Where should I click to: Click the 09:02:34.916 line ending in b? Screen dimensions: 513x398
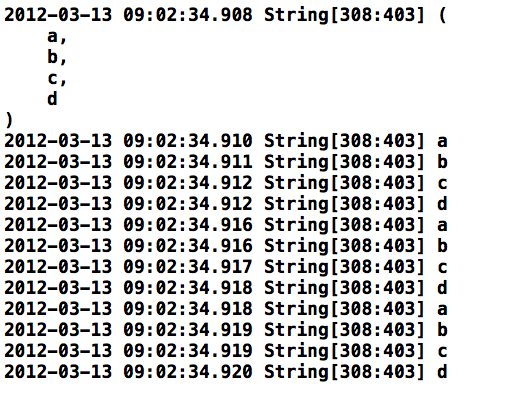pyautogui.click(x=225, y=246)
